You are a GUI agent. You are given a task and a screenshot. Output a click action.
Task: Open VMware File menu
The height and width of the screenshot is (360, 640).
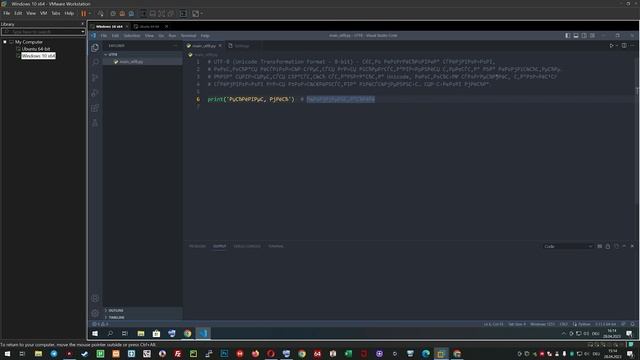point(7,13)
